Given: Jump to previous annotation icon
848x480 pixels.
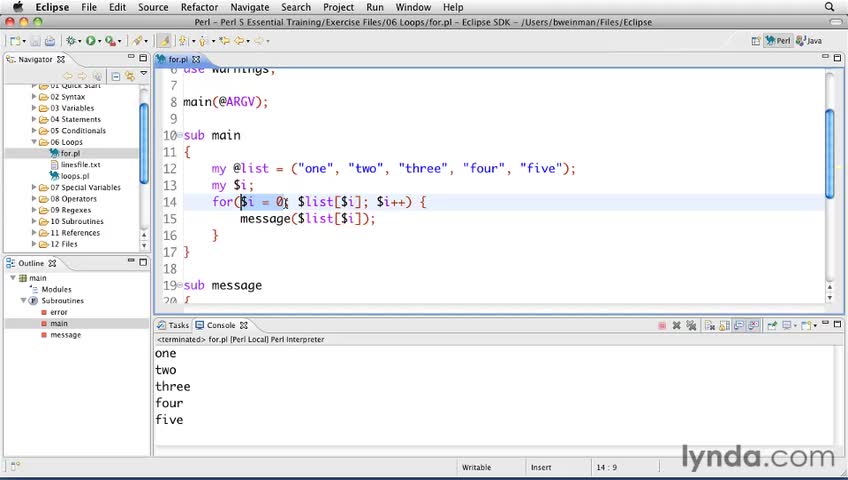Looking at the screenshot, I should pyautogui.click(x=202, y=41).
